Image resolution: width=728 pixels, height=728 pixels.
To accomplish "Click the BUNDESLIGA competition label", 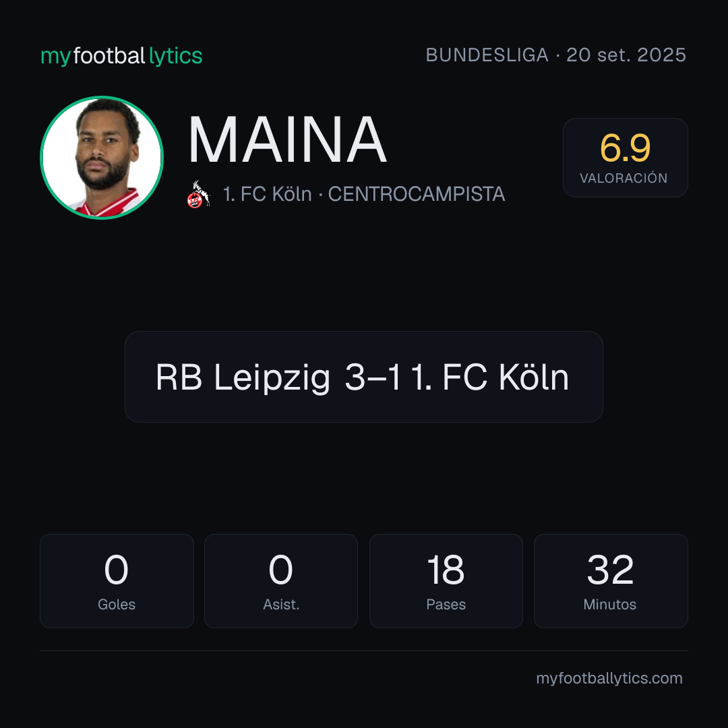I will [x=487, y=55].
